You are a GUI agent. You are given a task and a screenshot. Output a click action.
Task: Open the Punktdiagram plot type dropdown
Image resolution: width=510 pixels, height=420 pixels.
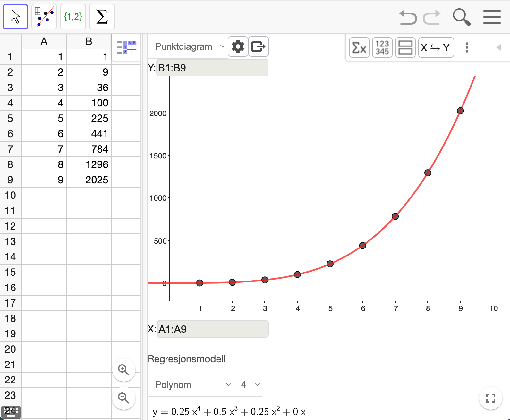(190, 47)
